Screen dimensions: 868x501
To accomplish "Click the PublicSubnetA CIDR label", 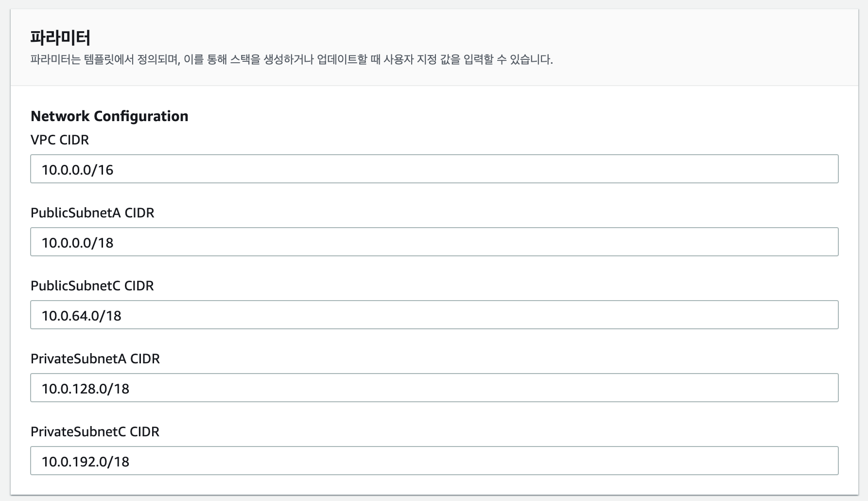I will tap(92, 213).
